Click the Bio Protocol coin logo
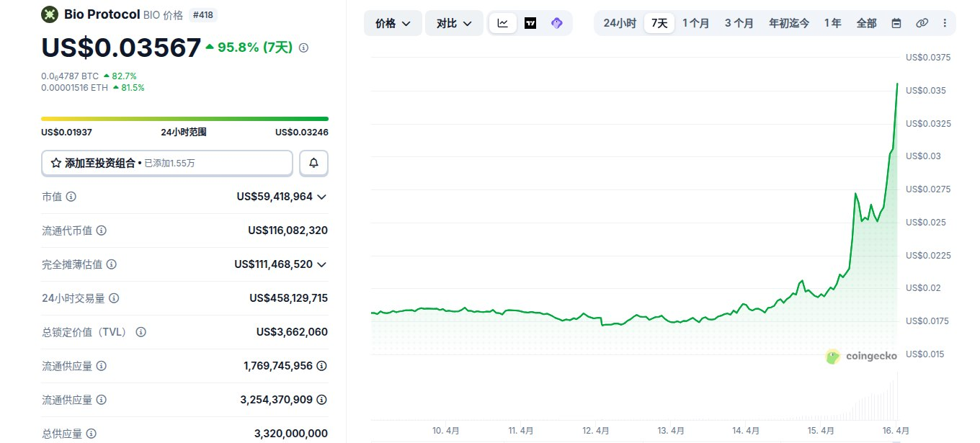Viewport: 980px width, 443px height. click(50, 14)
